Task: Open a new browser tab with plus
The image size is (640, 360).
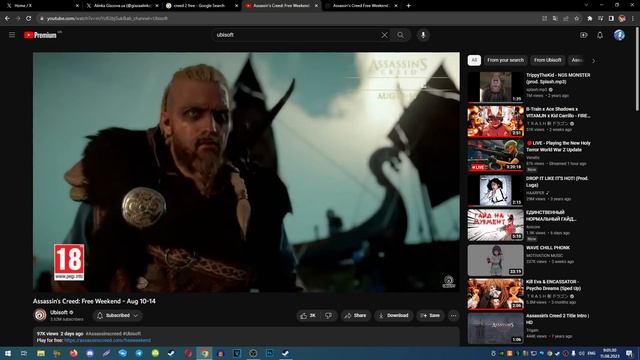Action: point(409,6)
